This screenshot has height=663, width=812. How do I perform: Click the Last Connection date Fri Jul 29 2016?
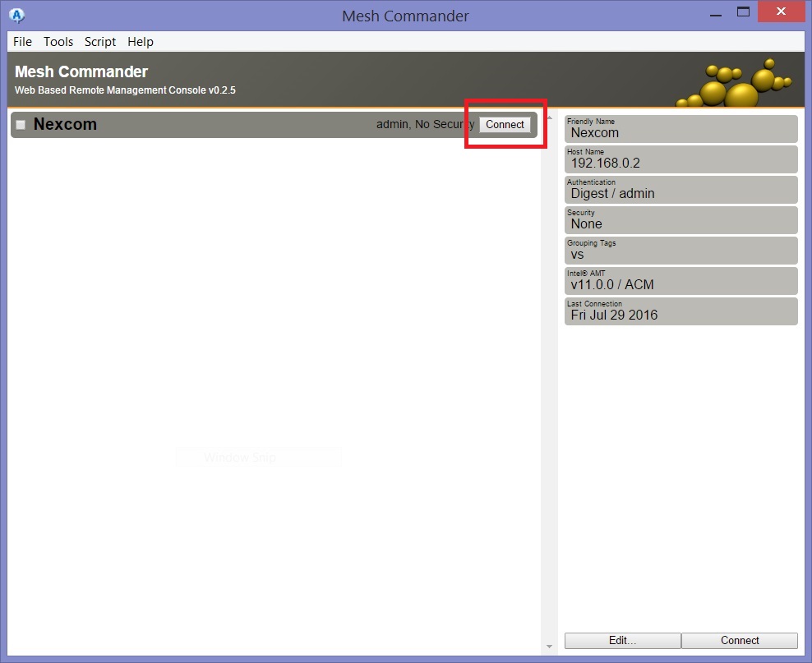click(681, 311)
